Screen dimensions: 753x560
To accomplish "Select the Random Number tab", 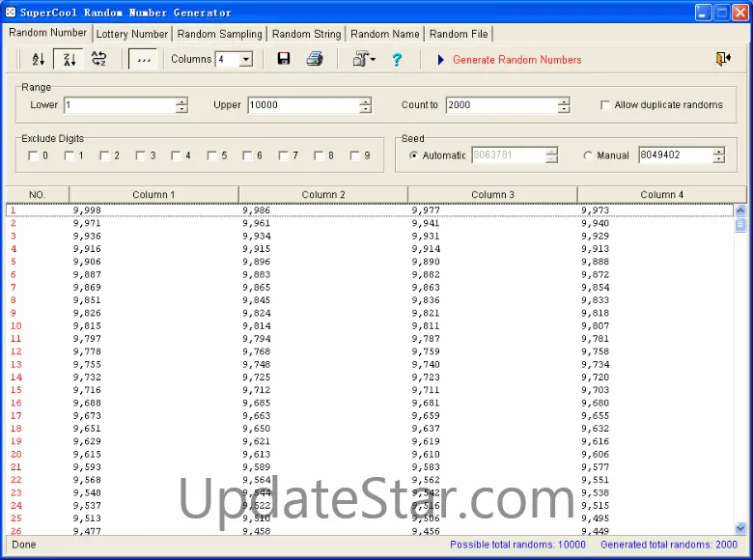I will point(47,32).
